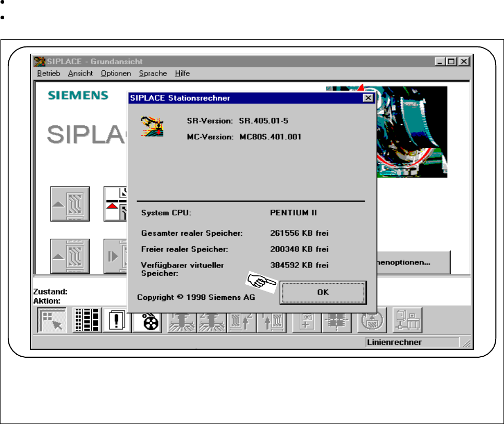The image size is (504, 424).
Task: Click the circular machine status icon
Action: 372,320
